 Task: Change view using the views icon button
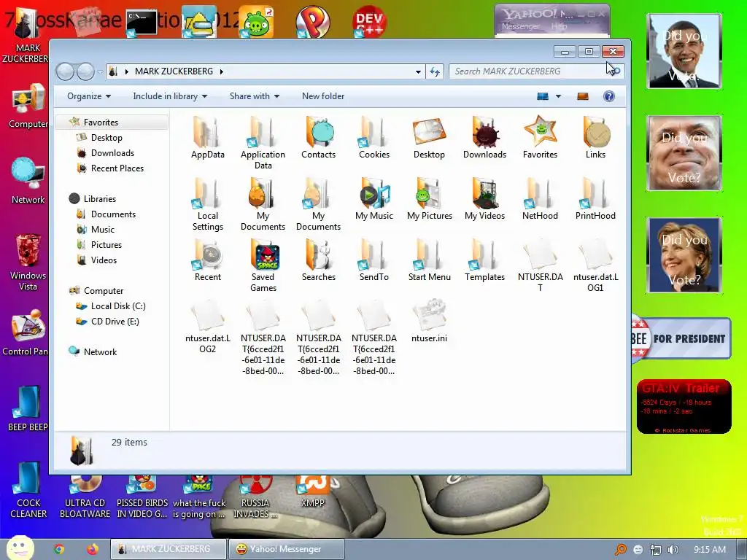tap(543, 96)
